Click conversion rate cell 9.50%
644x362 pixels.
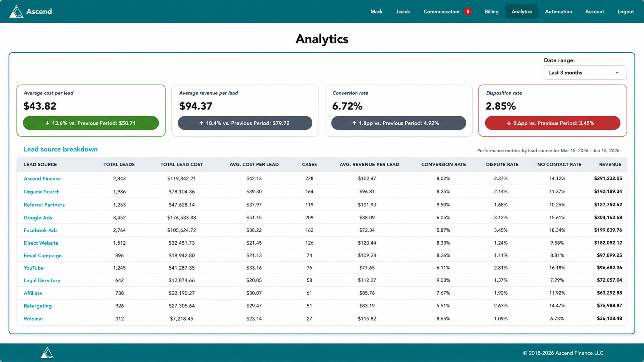click(x=443, y=205)
